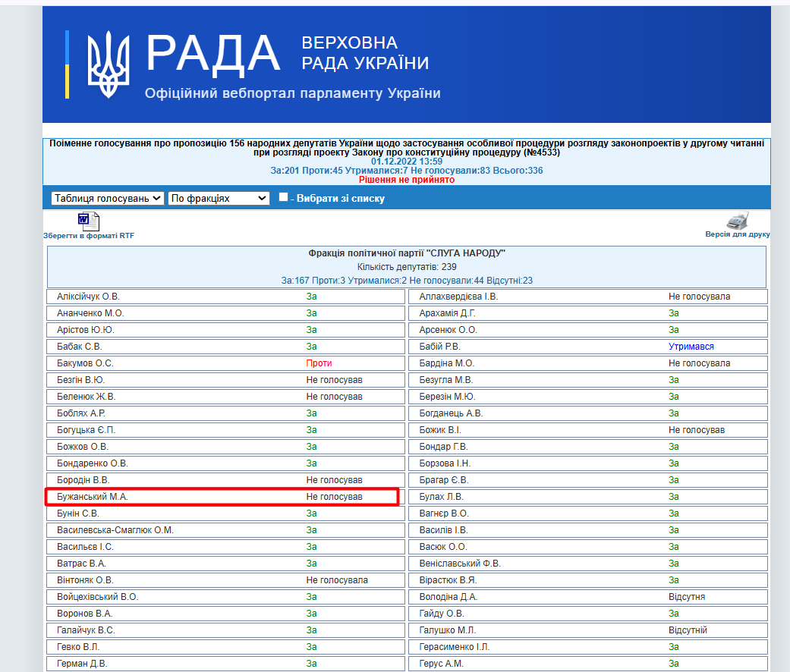Click 'Версія для друку' link
This screenshot has height=672, width=790.
[x=738, y=234]
